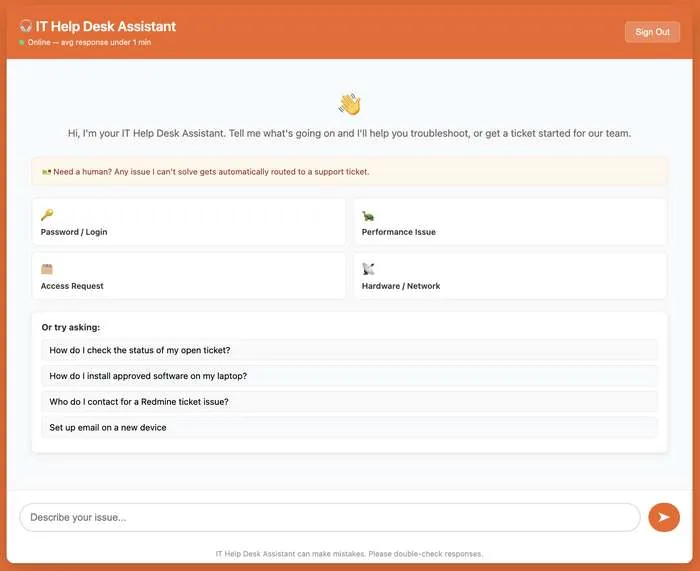
Task: Ask how to check open ticket status
Action: click(x=350, y=350)
